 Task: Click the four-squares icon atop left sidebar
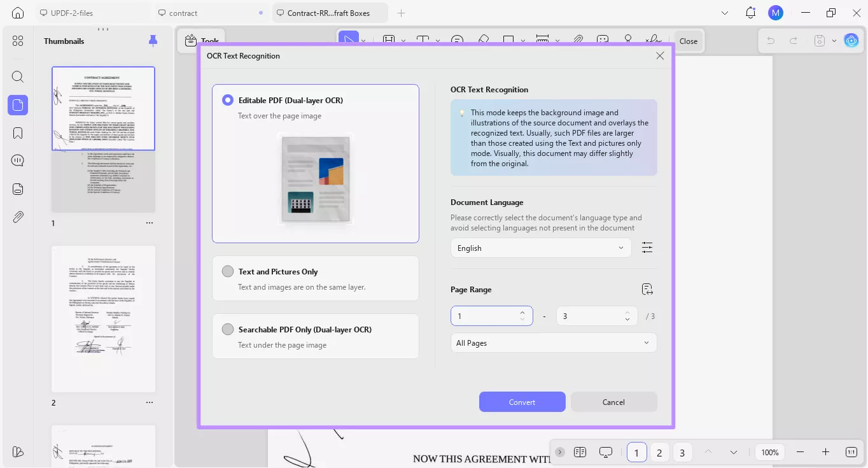click(18, 41)
